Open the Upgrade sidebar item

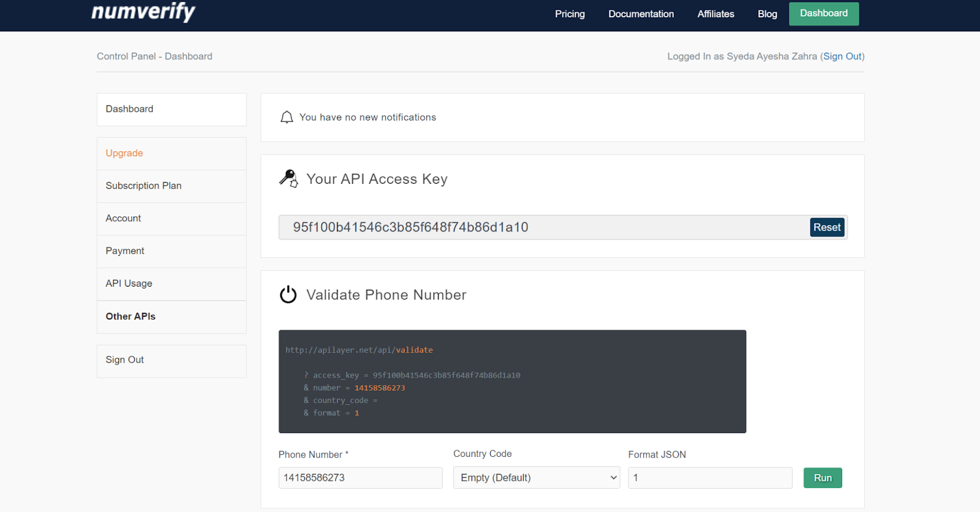pyautogui.click(x=171, y=153)
